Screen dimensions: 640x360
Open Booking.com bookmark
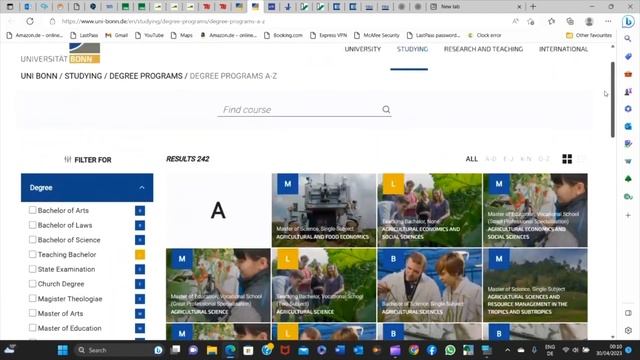coord(283,36)
